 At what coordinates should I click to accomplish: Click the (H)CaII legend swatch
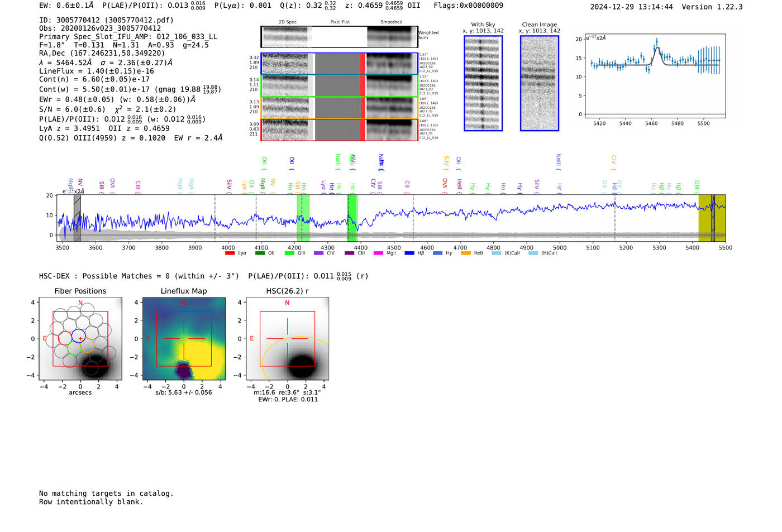[533, 253]
